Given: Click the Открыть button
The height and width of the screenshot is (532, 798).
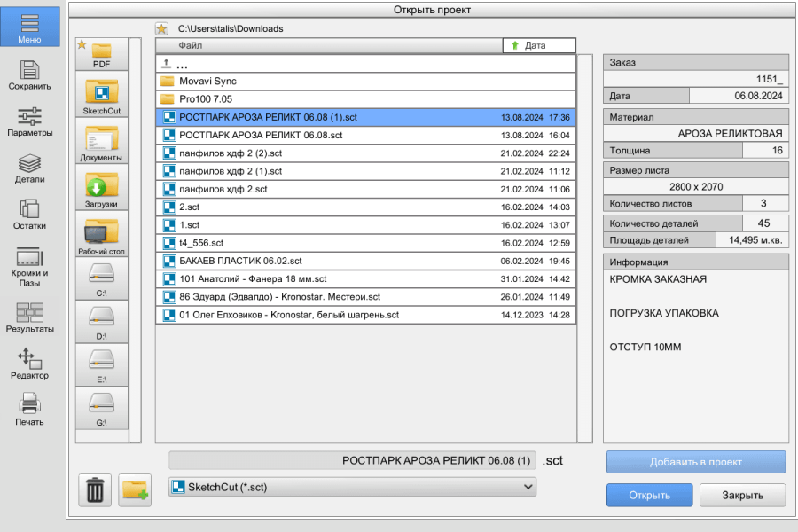Looking at the screenshot, I should 649,495.
